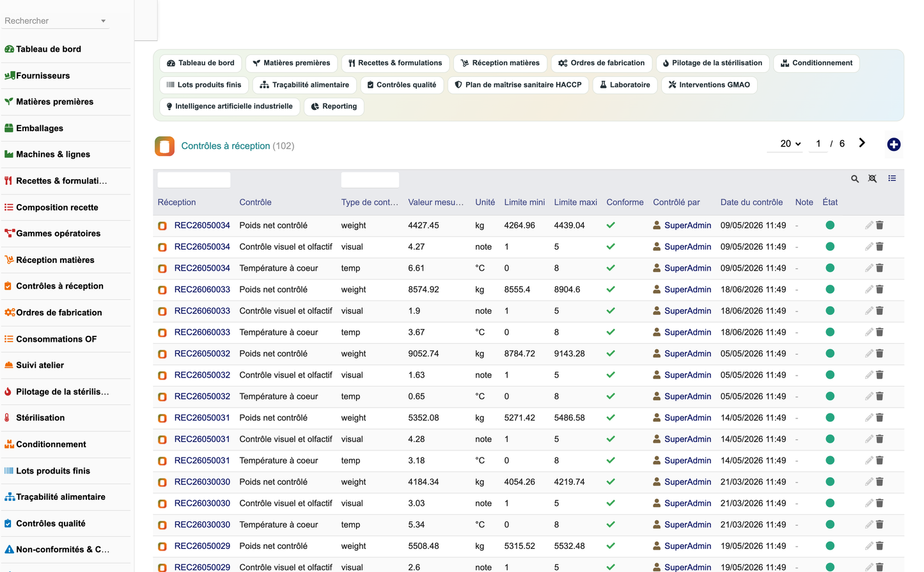Click Contrôles à réception title link

(225, 146)
